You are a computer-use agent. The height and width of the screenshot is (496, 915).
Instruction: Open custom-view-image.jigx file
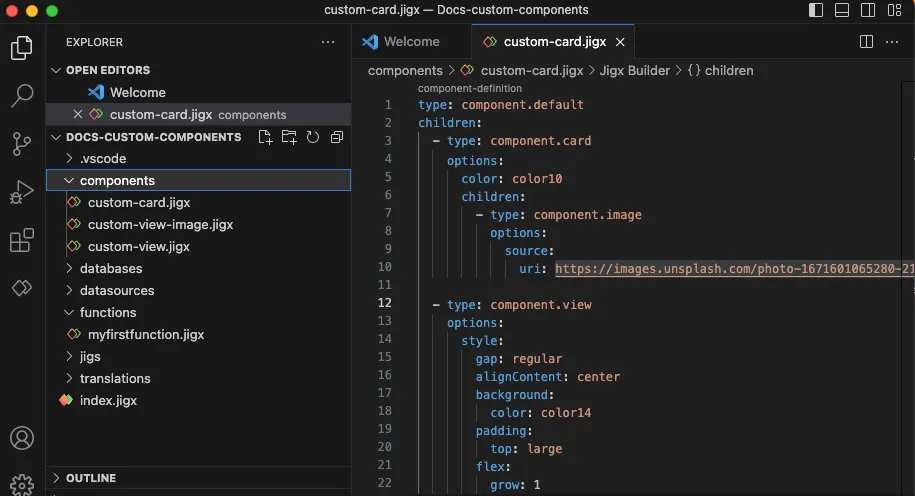198,225
